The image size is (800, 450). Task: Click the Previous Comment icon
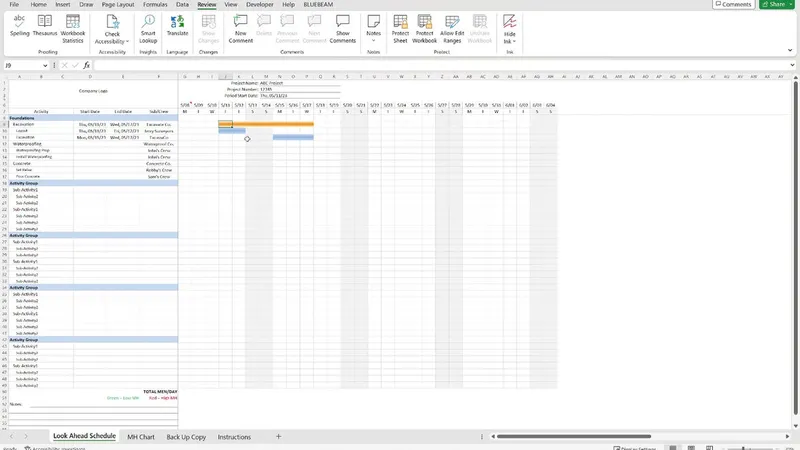tap(287, 21)
